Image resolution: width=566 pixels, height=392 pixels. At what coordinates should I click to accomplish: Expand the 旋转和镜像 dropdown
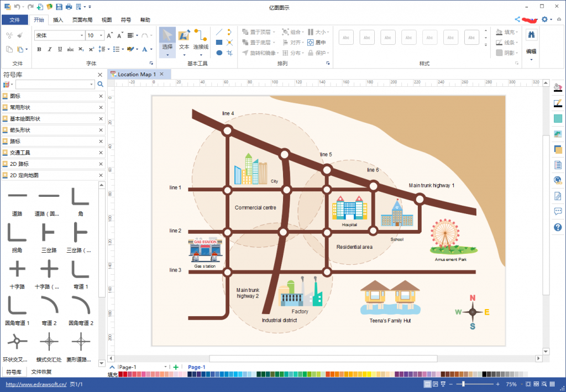(x=277, y=53)
